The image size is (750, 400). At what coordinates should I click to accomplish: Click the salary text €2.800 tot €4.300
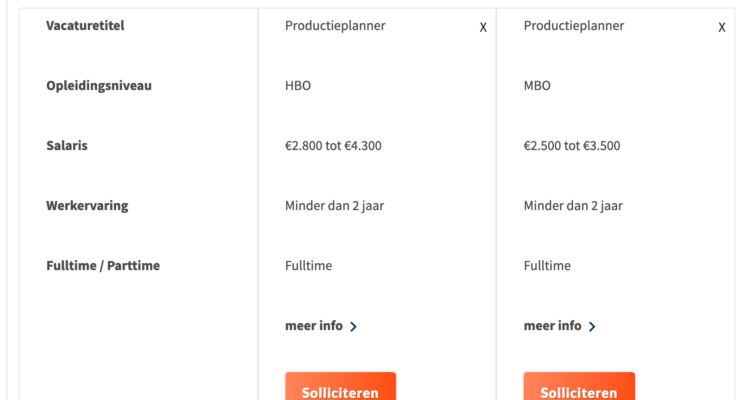coord(333,146)
